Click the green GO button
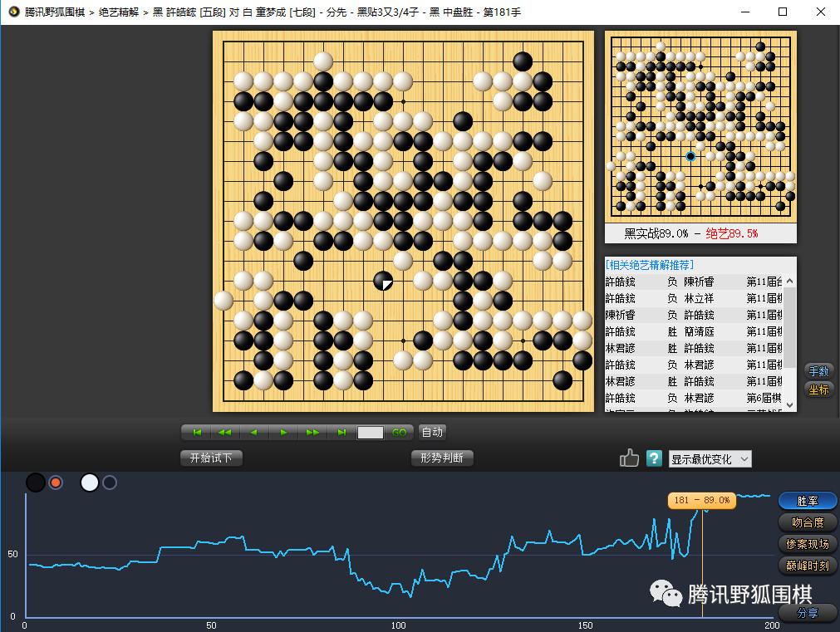Image resolution: width=840 pixels, height=632 pixels. click(x=399, y=433)
